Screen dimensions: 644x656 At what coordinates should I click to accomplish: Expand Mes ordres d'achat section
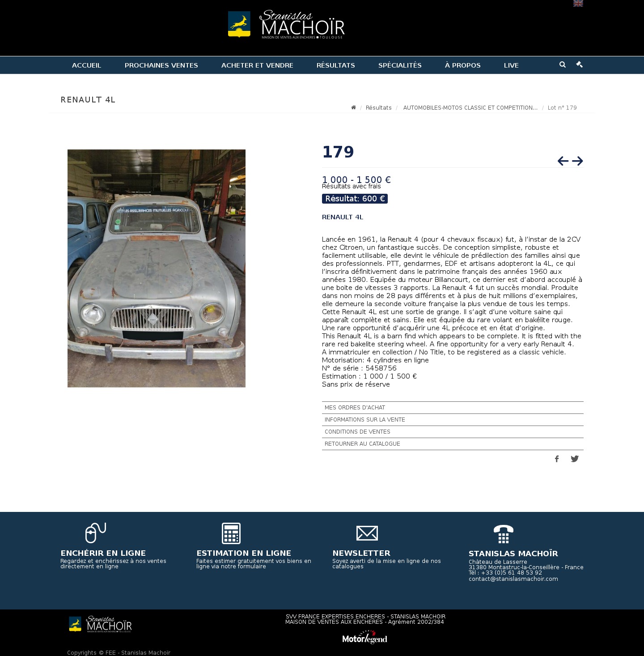coord(453,408)
